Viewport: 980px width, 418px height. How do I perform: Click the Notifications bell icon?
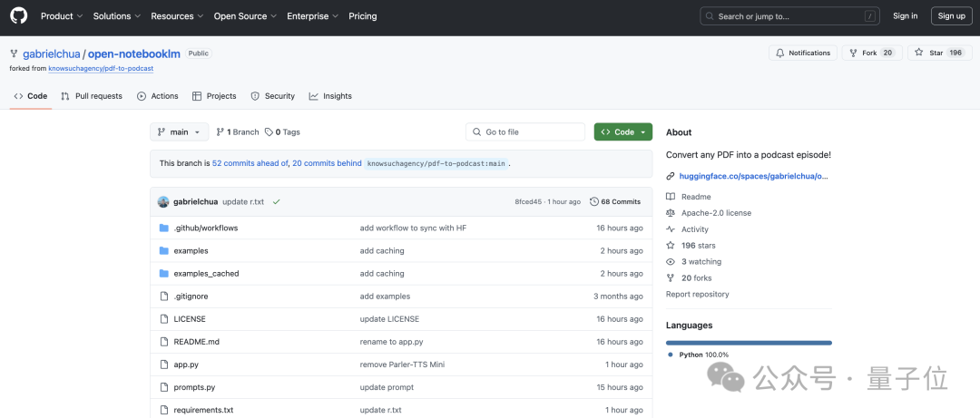(780, 53)
